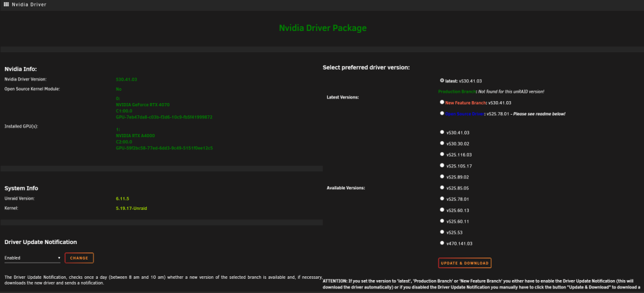
Task: Click the GPU UUID starting with GPU-7eb47da8
Action: tap(164, 117)
